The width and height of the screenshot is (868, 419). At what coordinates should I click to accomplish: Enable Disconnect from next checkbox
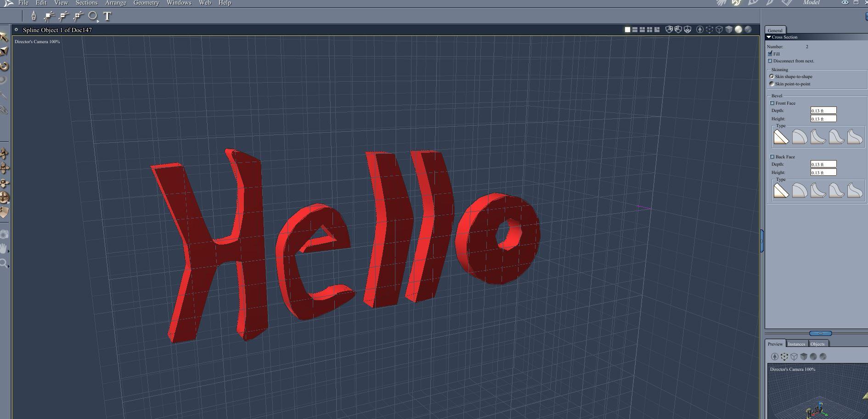click(x=770, y=61)
